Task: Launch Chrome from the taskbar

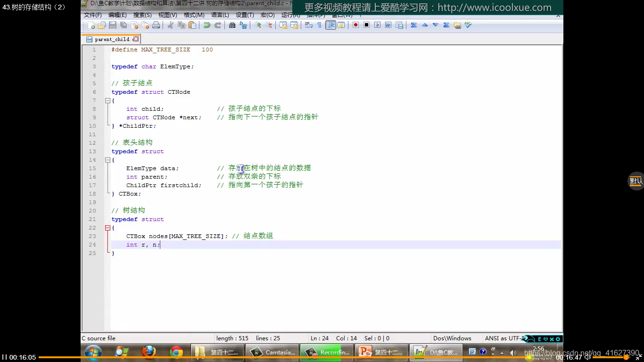Action: 176,352
